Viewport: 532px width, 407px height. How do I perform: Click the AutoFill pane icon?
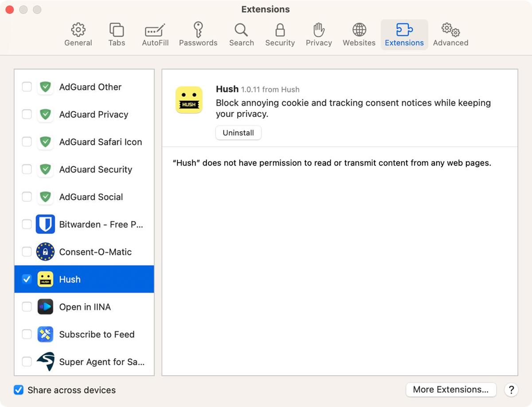point(155,33)
